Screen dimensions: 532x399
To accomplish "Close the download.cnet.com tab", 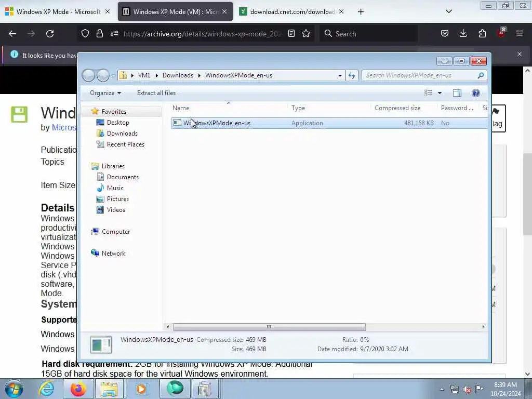I will 341,11.
